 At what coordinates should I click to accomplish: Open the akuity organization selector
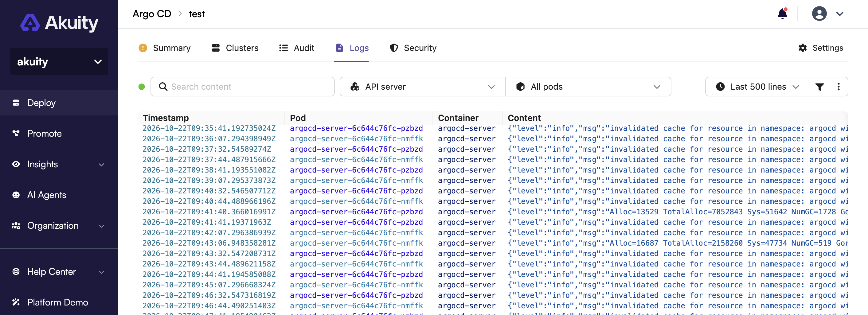pyautogui.click(x=59, y=62)
